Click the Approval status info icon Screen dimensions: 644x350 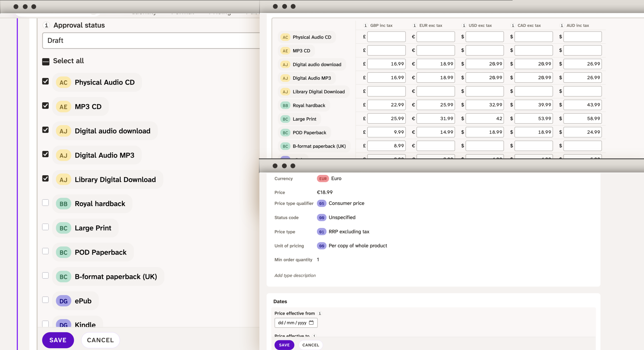pos(46,25)
